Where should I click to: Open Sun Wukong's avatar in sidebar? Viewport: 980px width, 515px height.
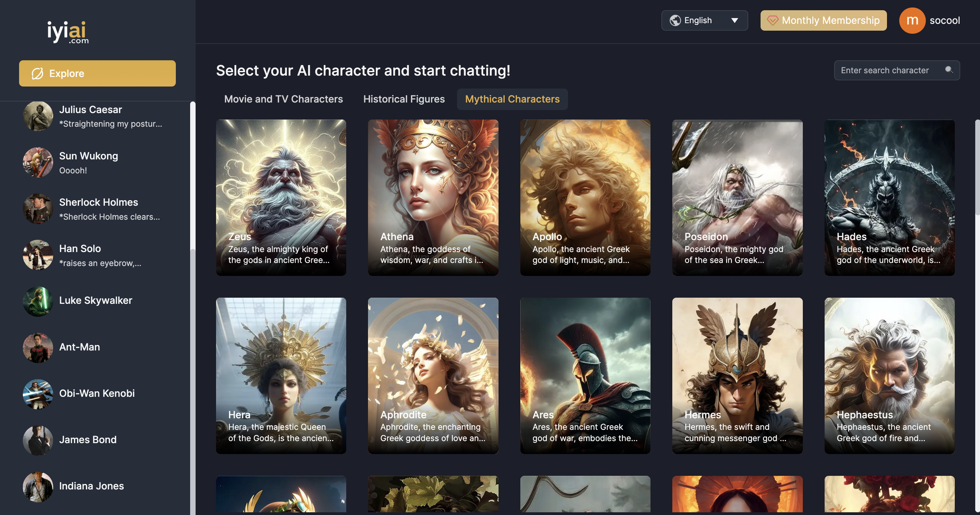click(x=38, y=162)
